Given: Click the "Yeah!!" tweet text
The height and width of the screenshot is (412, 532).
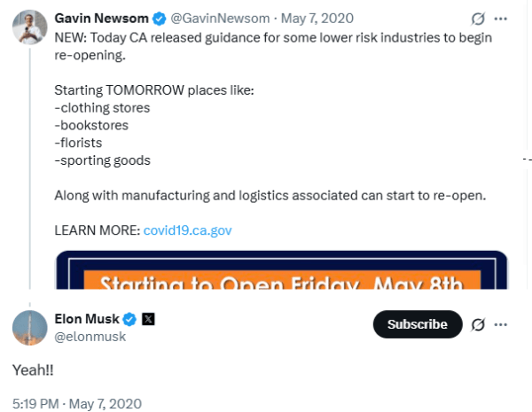Looking at the screenshot, I should click(x=33, y=368).
